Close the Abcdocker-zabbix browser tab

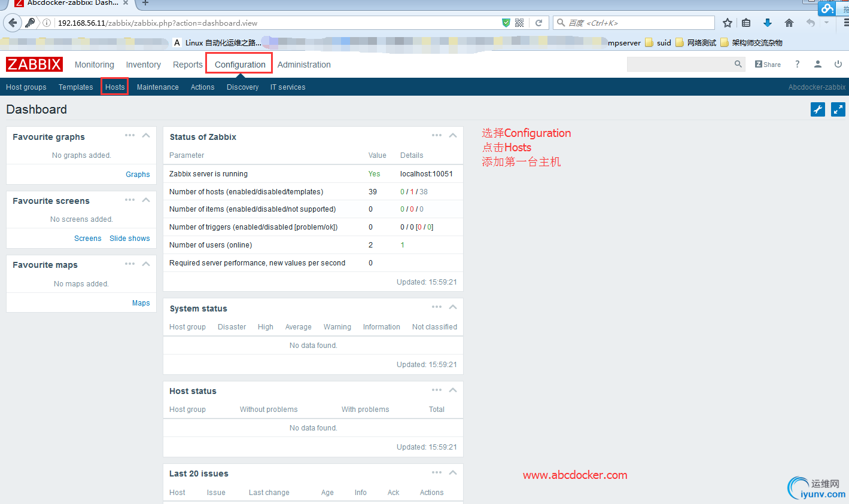[126, 3]
